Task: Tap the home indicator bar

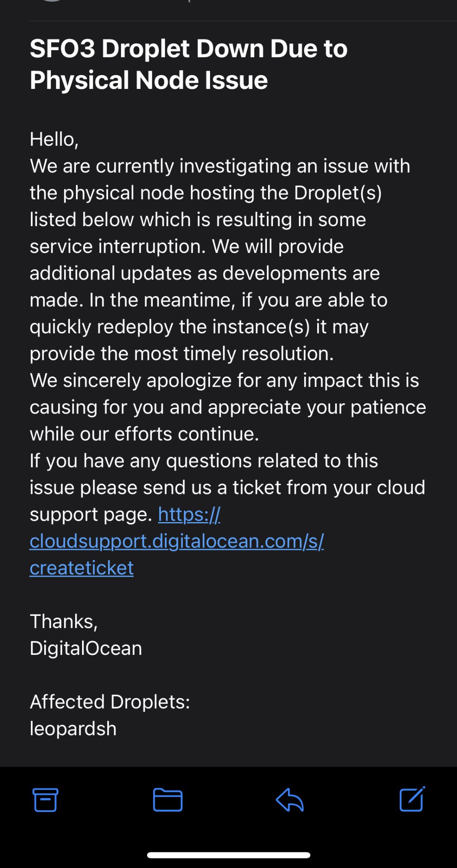Action: point(229,855)
